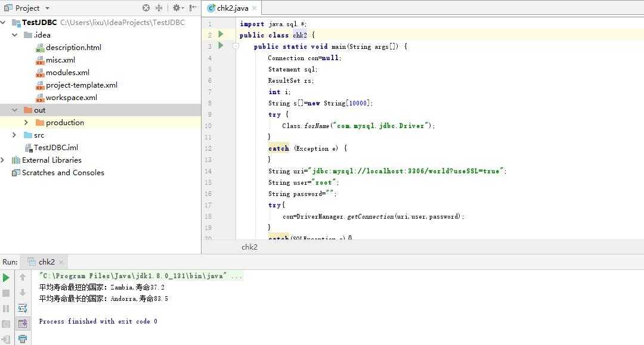The height and width of the screenshot is (345, 644).
Task: Select the chk2 Run tab
Action: (47, 262)
